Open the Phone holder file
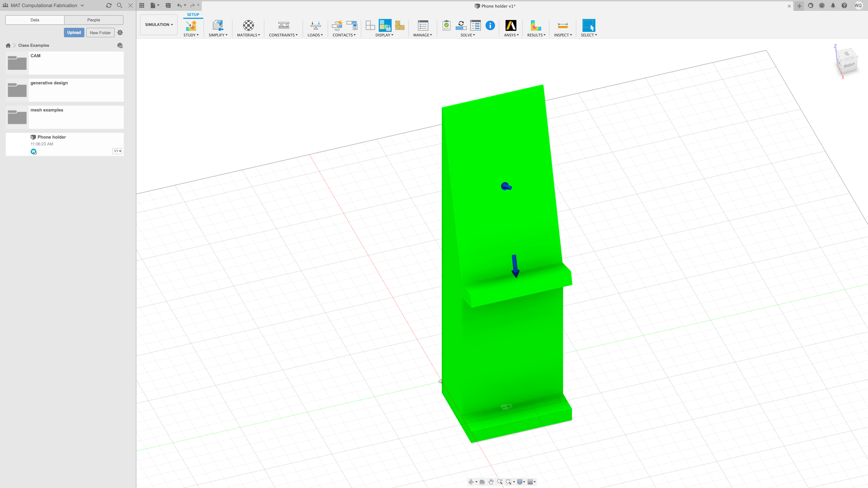This screenshot has height=488, width=868. [65, 144]
